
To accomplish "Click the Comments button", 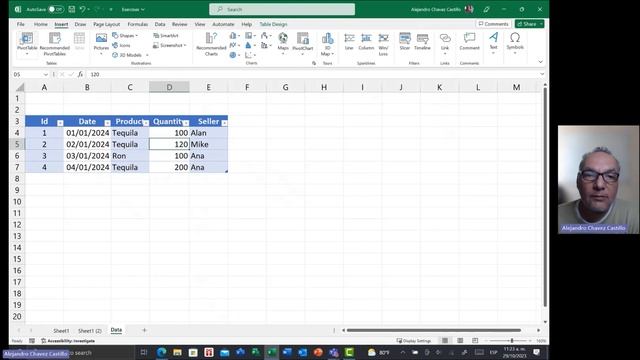I will pyautogui.click(x=493, y=24).
